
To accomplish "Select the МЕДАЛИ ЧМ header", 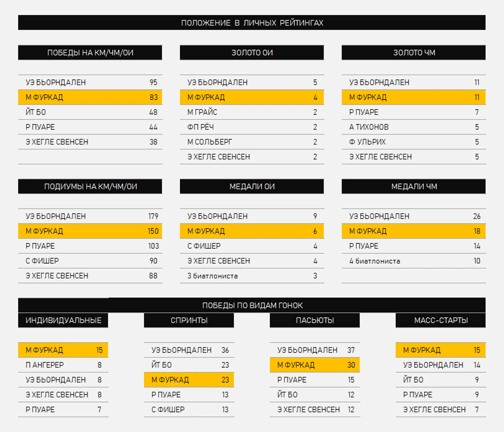I will (x=414, y=186).
